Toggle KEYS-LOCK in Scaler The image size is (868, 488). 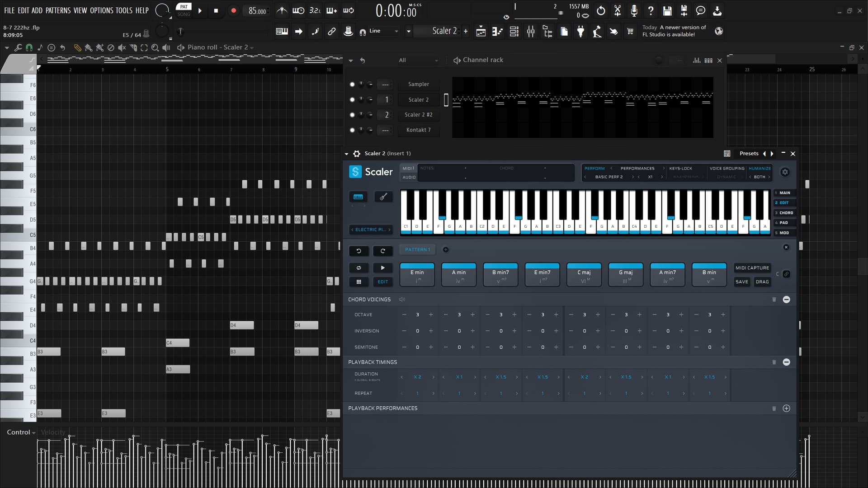(x=680, y=169)
